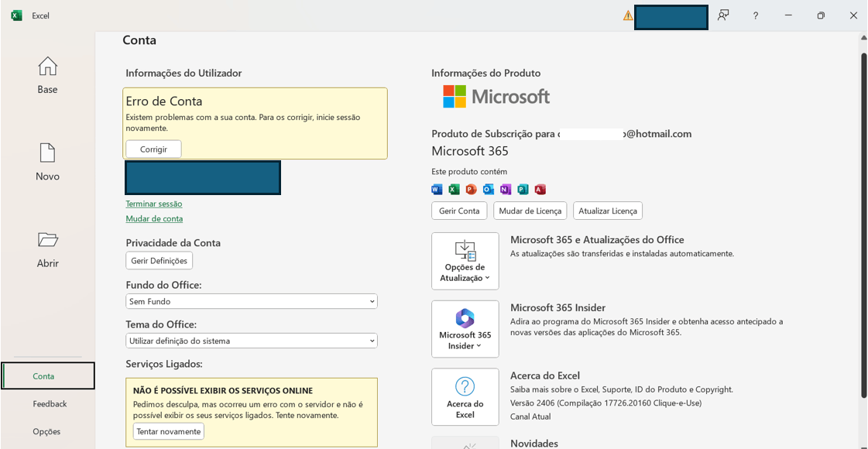Click the Corrigir button
The width and height of the screenshot is (868, 449).
pyautogui.click(x=153, y=149)
